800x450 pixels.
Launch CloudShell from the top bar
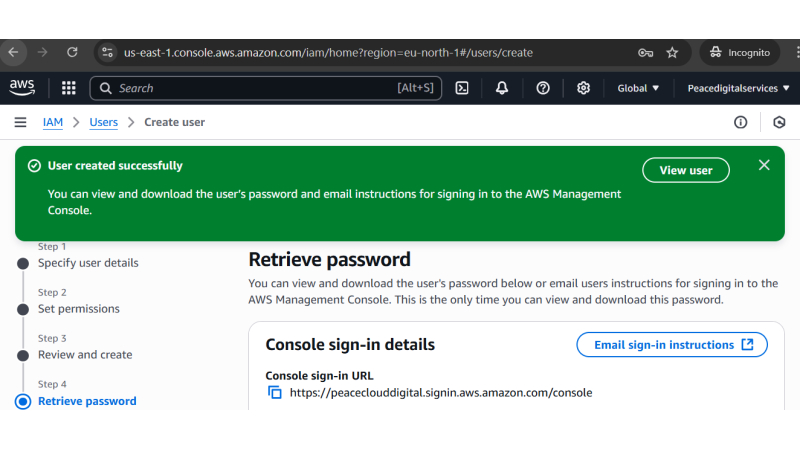click(x=462, y=88)
